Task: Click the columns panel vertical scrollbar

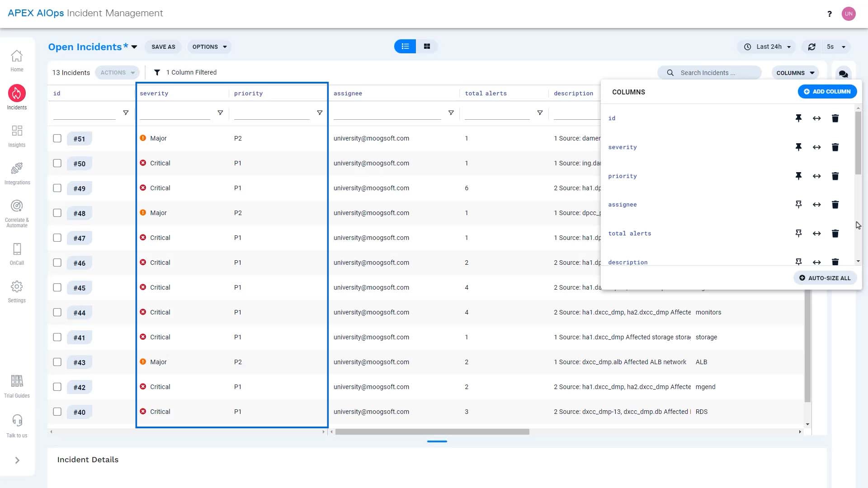Action: coord(858,143)
